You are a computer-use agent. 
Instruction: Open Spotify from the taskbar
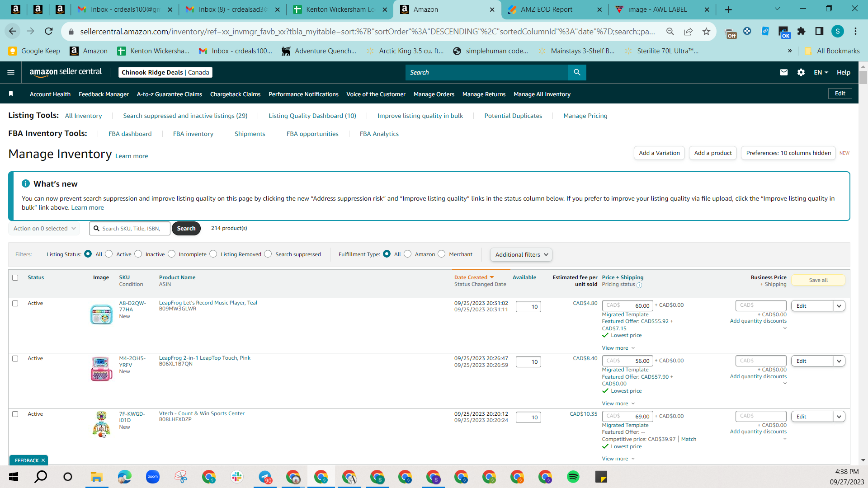point(573,477)
